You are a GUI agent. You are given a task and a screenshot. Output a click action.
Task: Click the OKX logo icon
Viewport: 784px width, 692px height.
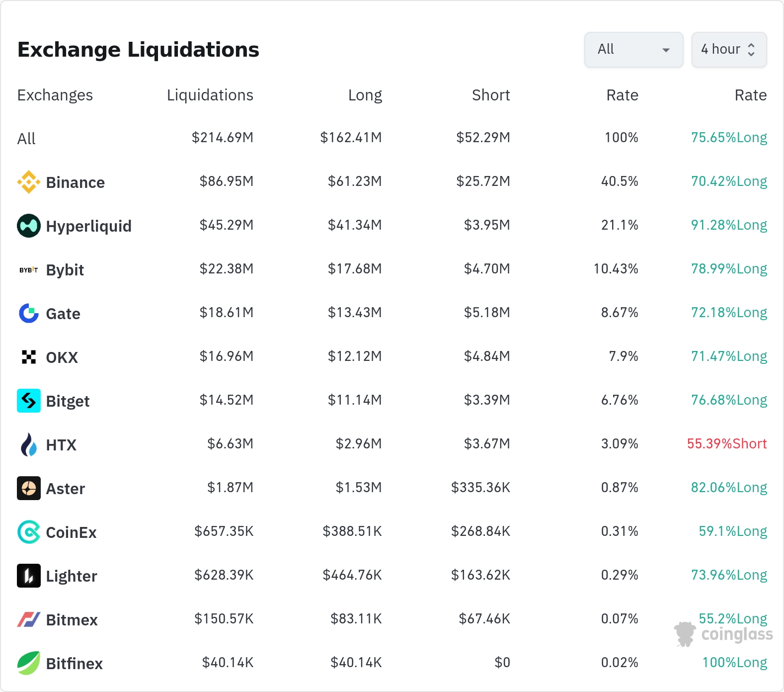point(29,357)
